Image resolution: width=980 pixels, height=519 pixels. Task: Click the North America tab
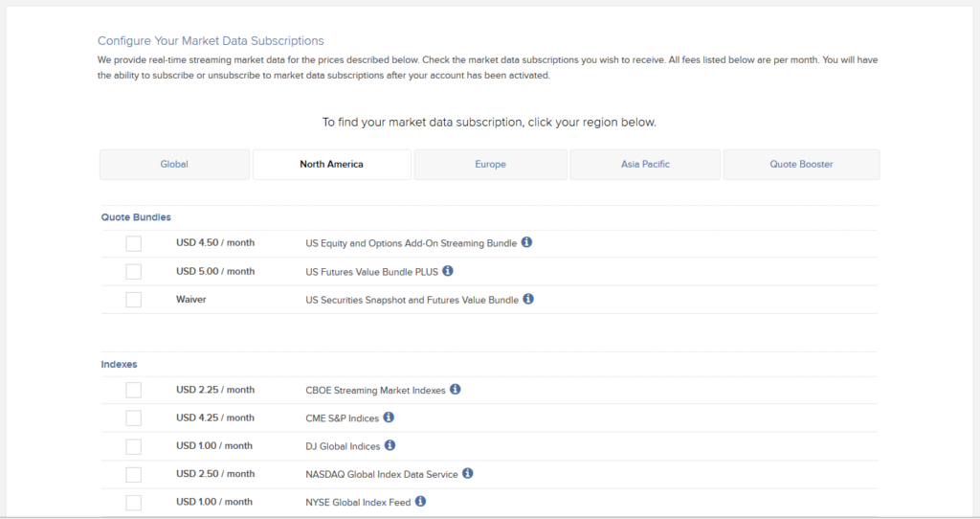[331, 165]
